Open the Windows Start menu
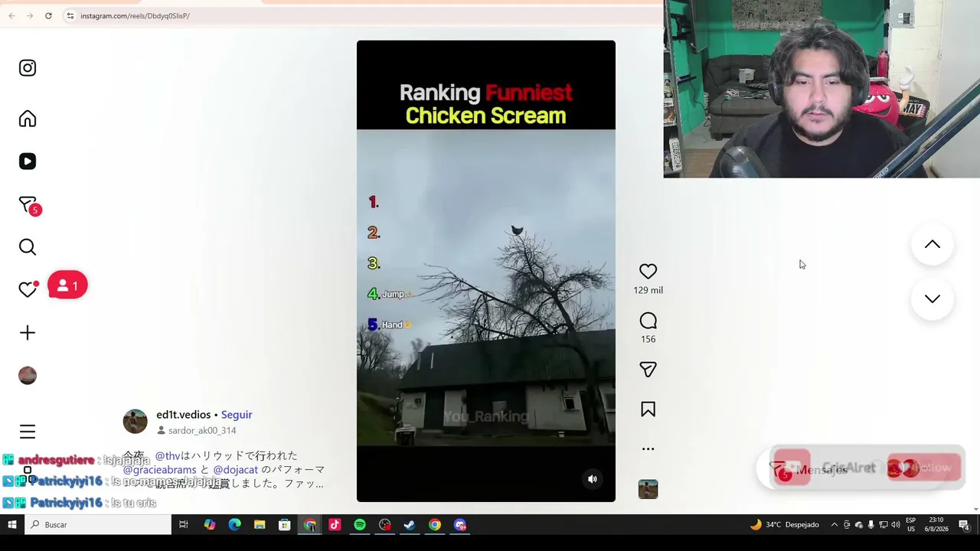Screen dimensions: 980x551 coord(12,525)
